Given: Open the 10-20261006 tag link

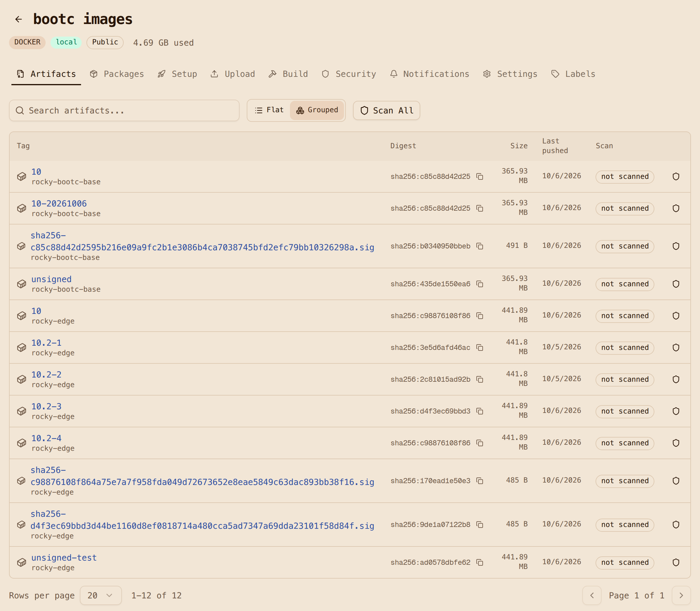Looking at the screenshot, I should (x=59, y=203).
